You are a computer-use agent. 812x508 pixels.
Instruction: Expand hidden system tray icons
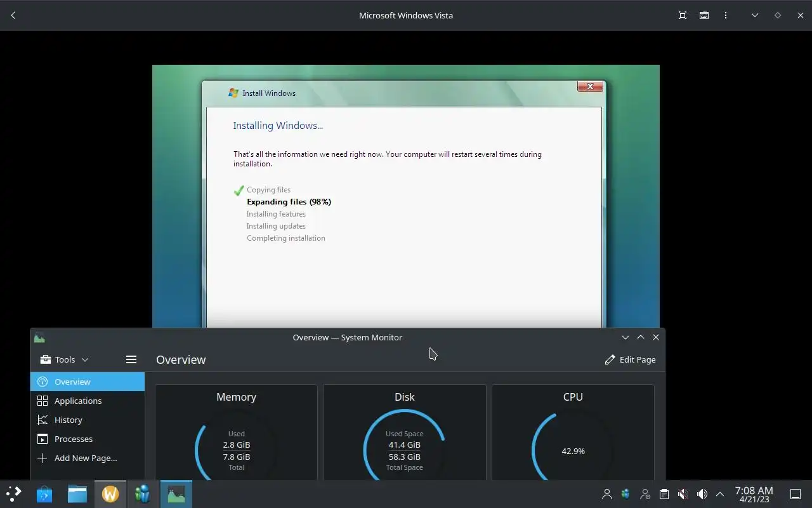[x=720, y=494]
